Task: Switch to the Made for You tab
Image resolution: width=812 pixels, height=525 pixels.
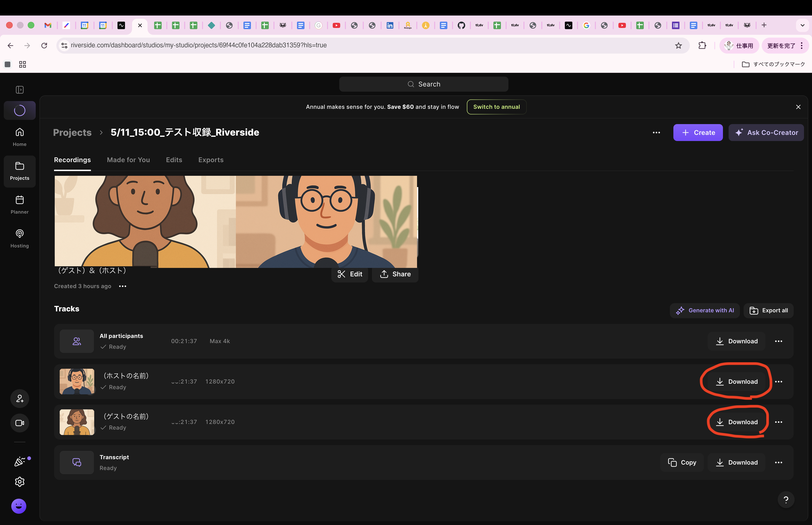Action: tap(129, 160)
